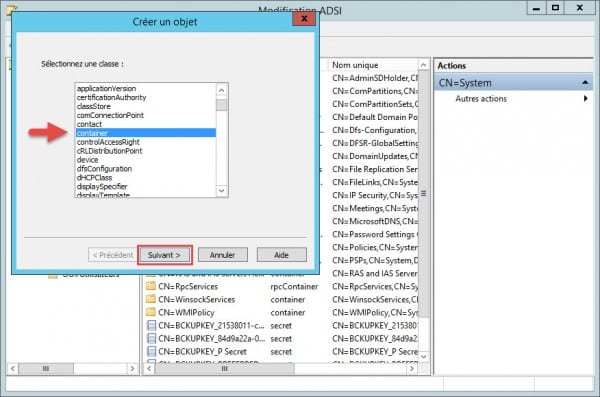This screenshot has width=600, height=397.
Task: Select displaySpecifier class
Action: [x=102, y=186]
